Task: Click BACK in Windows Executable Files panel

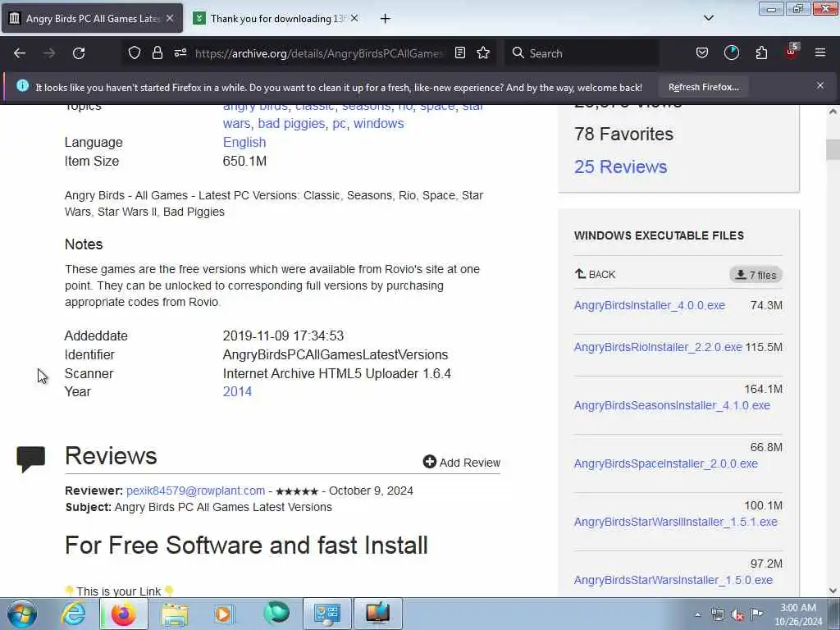Action: pos(596,274)
